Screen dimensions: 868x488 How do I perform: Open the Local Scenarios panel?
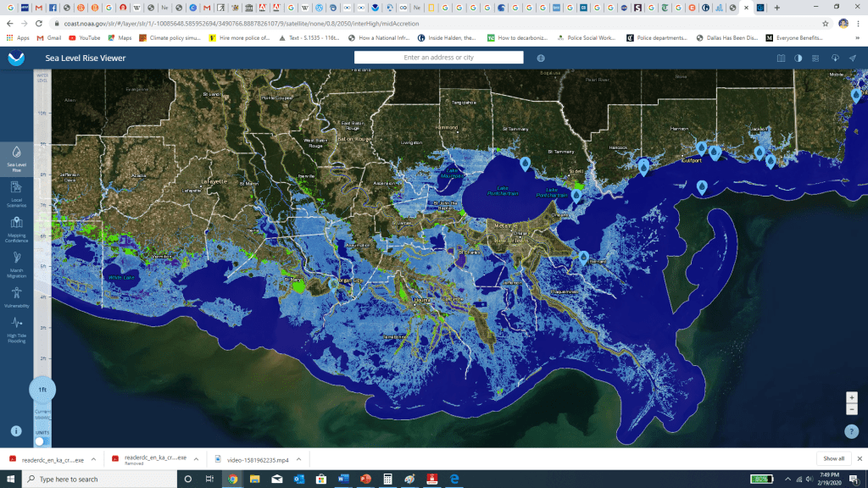(16, 191)
